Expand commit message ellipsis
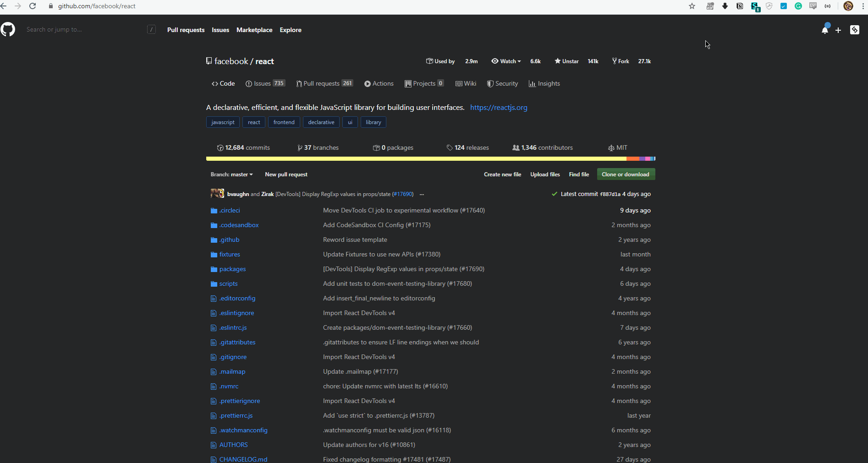 tap(422, 194)
